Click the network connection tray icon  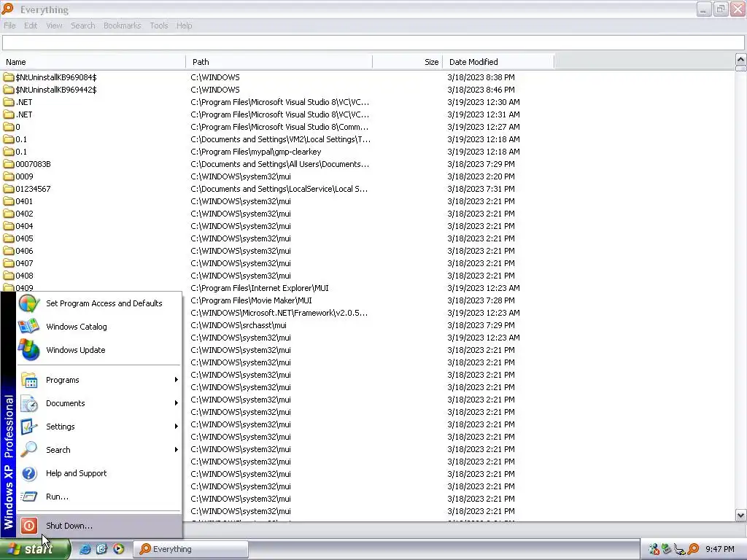tap(680, 549)
